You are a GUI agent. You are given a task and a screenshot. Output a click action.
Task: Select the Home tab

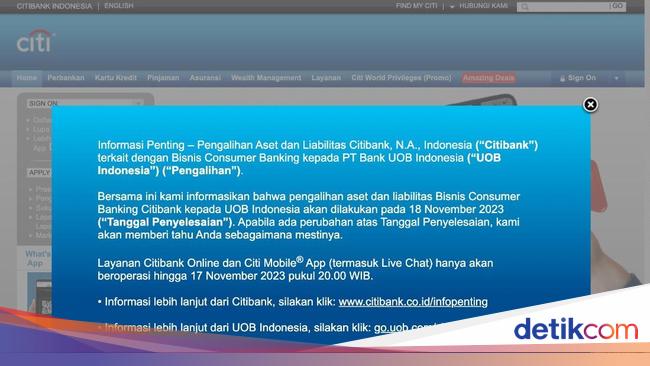27,78
